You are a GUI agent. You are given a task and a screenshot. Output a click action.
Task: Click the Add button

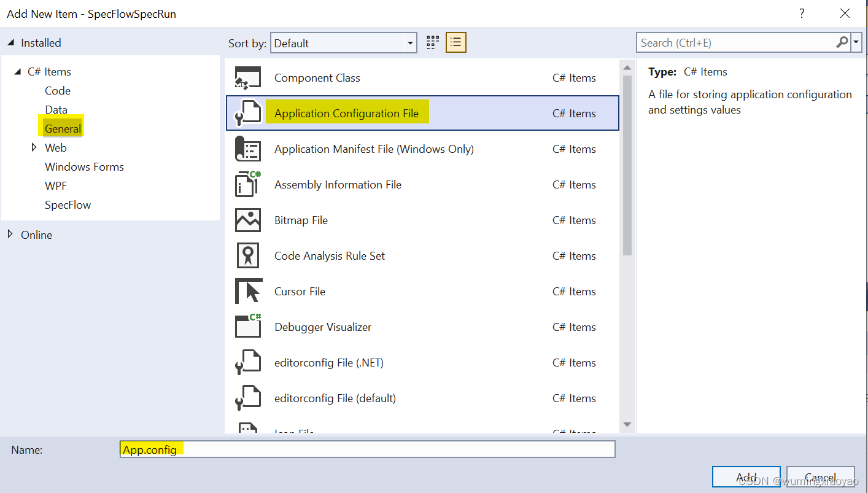(x=746, y=477)
